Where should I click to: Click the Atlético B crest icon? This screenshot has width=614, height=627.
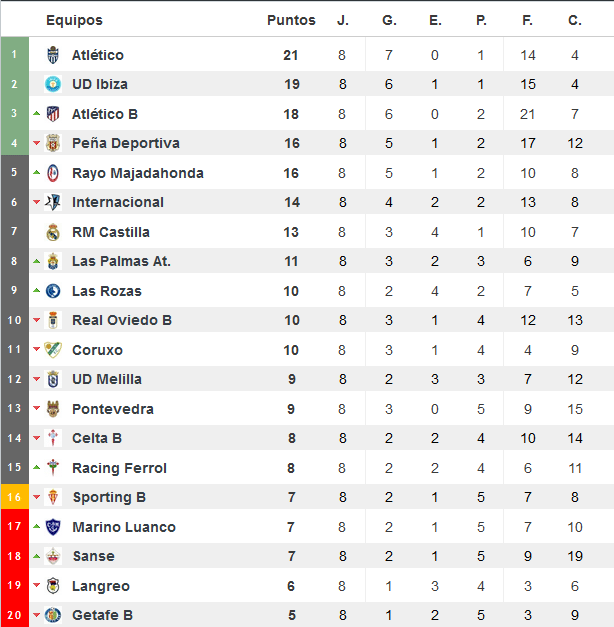(x=53, y=114)
